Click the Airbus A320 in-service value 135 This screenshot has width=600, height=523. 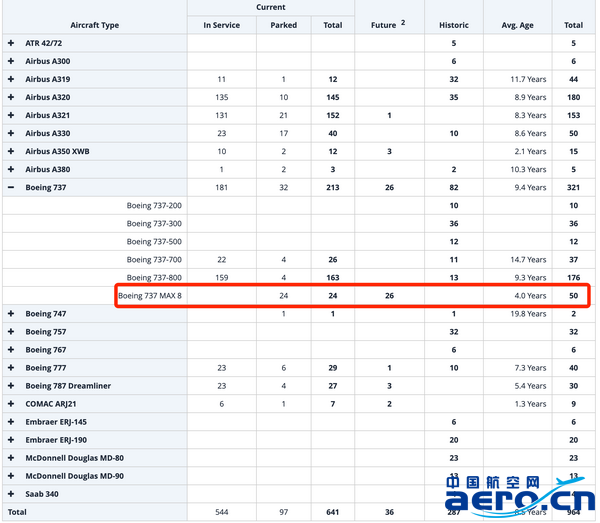(x=222, y=97)
